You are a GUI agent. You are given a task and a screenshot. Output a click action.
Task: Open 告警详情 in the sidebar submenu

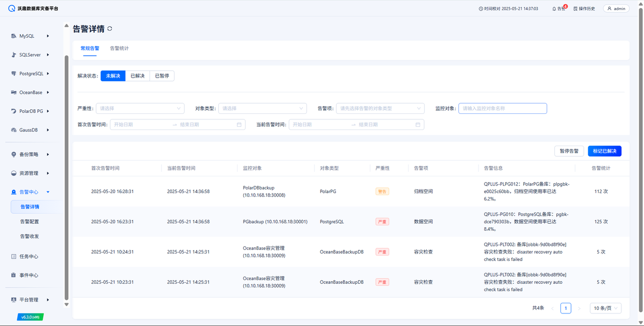[x=30, y=207]
